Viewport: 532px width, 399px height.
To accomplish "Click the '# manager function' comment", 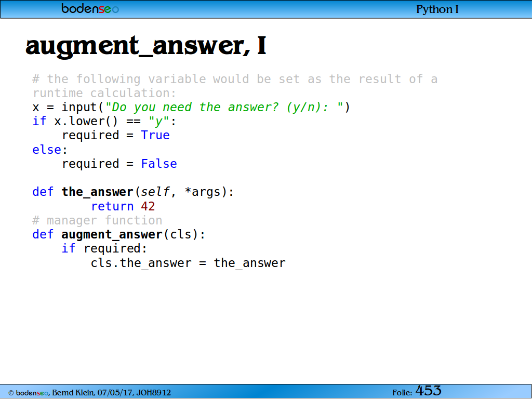I will point(97,220).
